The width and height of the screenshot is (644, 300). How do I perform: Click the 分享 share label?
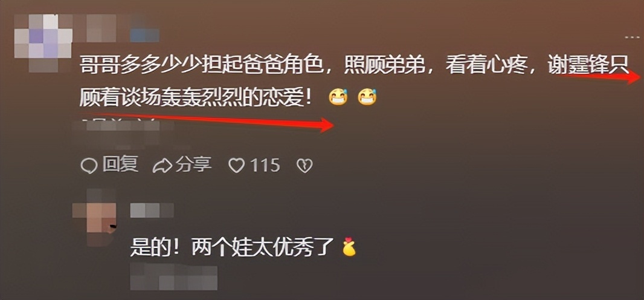coord(193,165)
